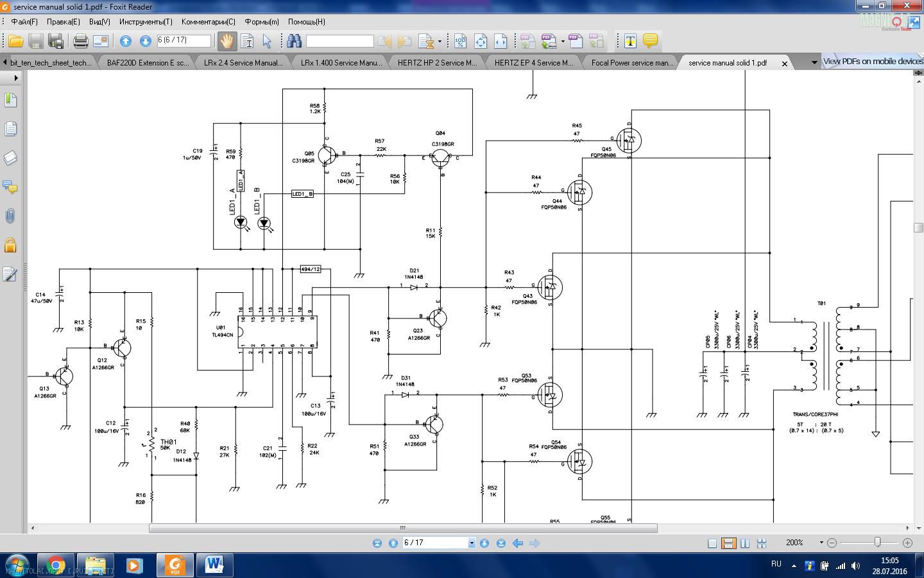924x578 pixels.
Task: Open the Comments panel in sidebar
Action: click(x=10, y=187)
